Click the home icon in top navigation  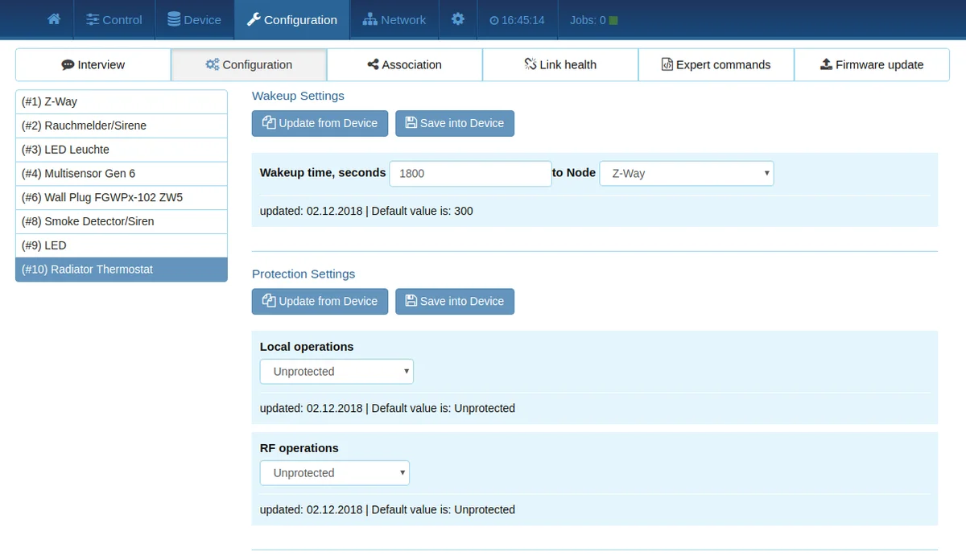[54, 19]
